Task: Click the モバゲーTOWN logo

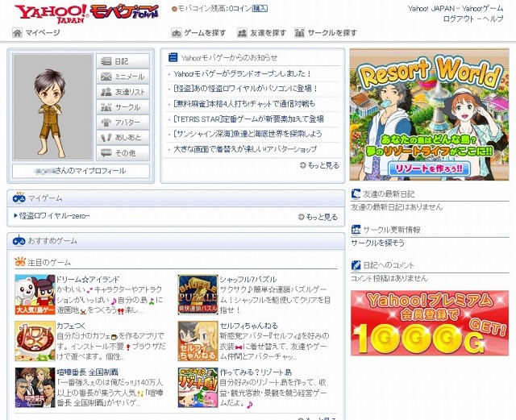Action: (x=124, y=13)
